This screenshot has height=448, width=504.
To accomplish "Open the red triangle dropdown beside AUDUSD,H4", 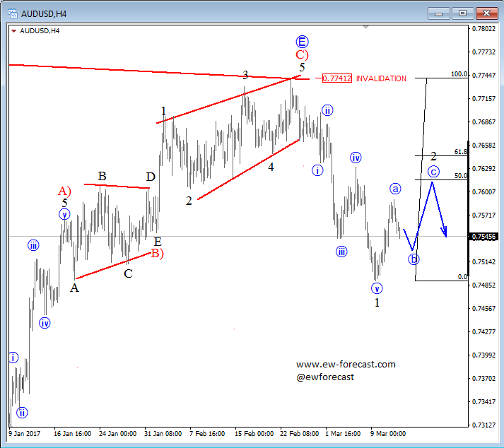I will 14,30.
